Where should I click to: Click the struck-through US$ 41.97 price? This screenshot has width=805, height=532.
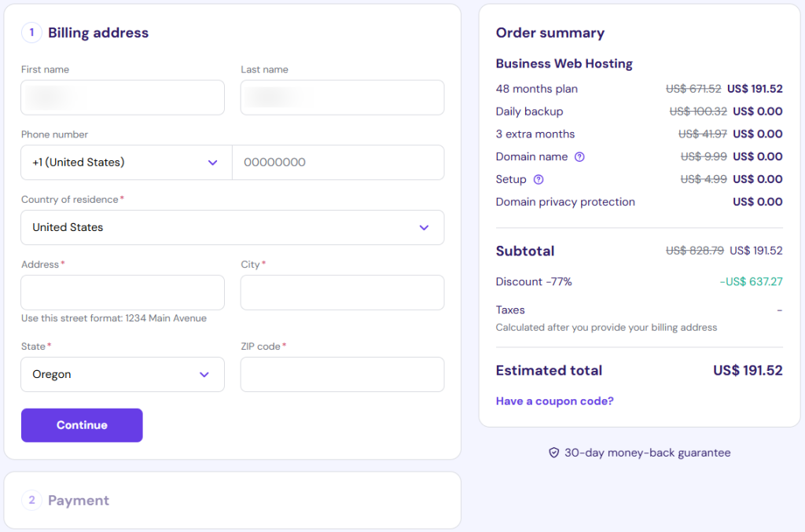(702, 134)
